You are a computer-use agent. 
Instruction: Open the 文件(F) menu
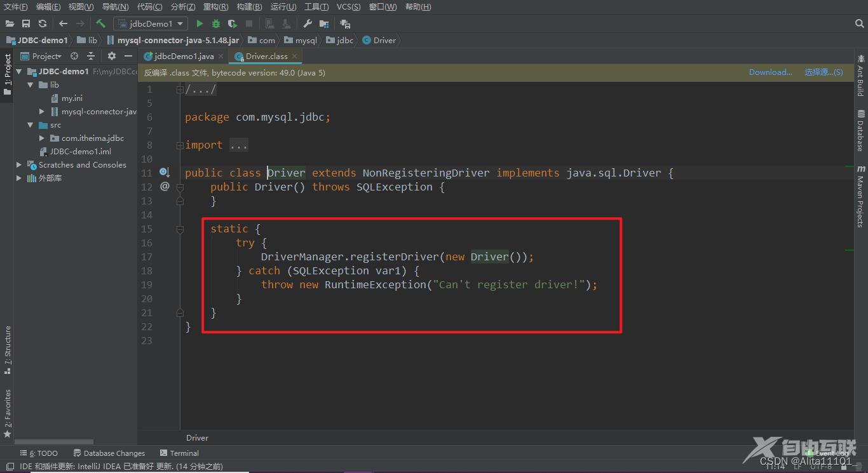click(x=16, y=7)
